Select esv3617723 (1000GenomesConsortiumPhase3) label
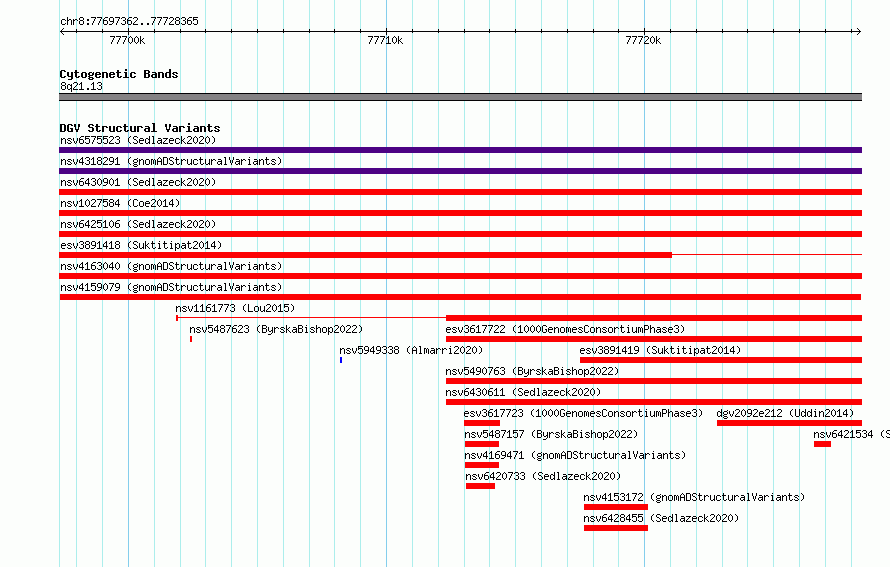Viewport: 890px width, 567px height. pyautogui.click(x=583, y=413)
